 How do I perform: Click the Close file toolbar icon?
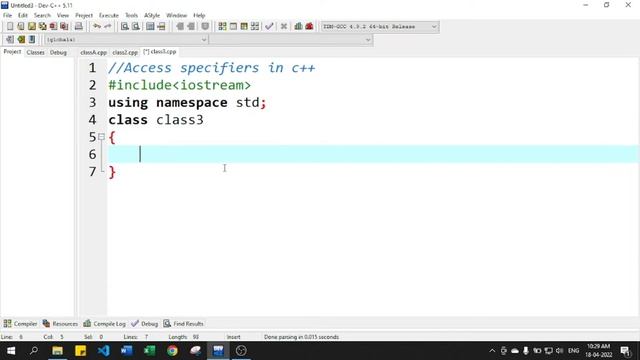click(x=53, y=27)
